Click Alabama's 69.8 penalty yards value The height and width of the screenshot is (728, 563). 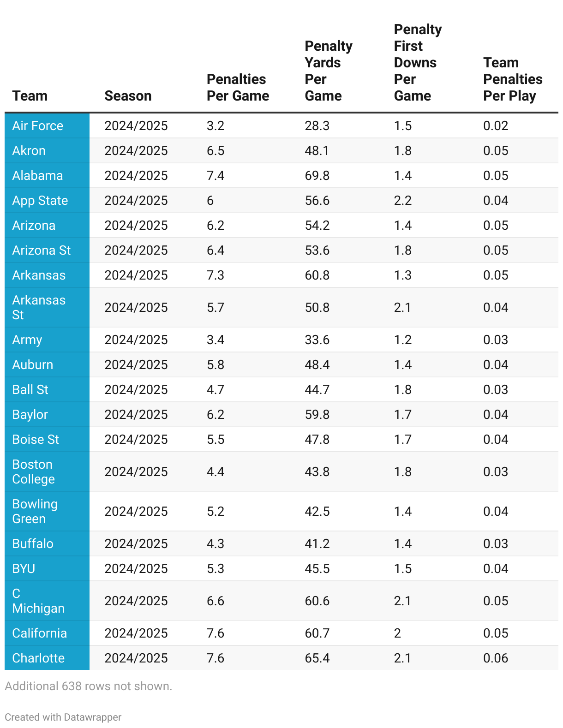click(317, 176)
